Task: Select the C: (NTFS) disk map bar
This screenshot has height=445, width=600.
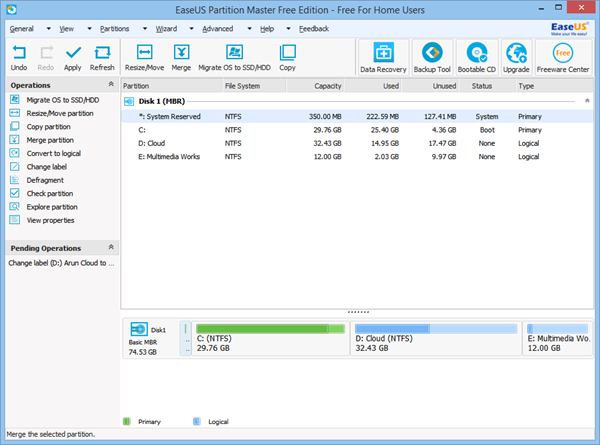Action: [269, 339]
